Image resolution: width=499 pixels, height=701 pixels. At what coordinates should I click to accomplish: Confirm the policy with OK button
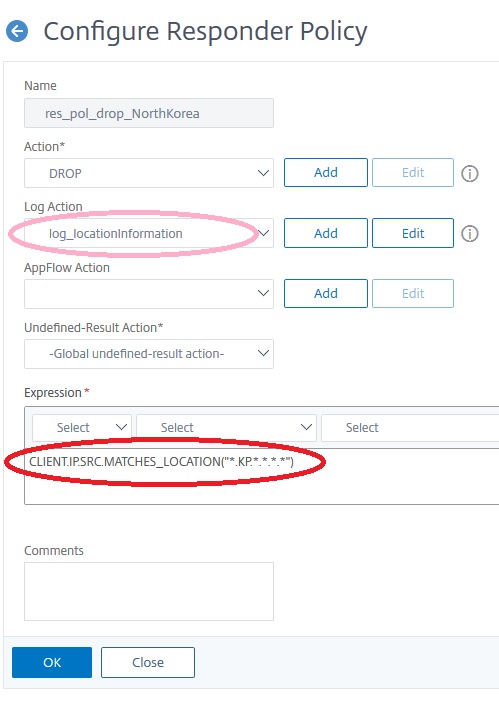click(x=52, y=662)
